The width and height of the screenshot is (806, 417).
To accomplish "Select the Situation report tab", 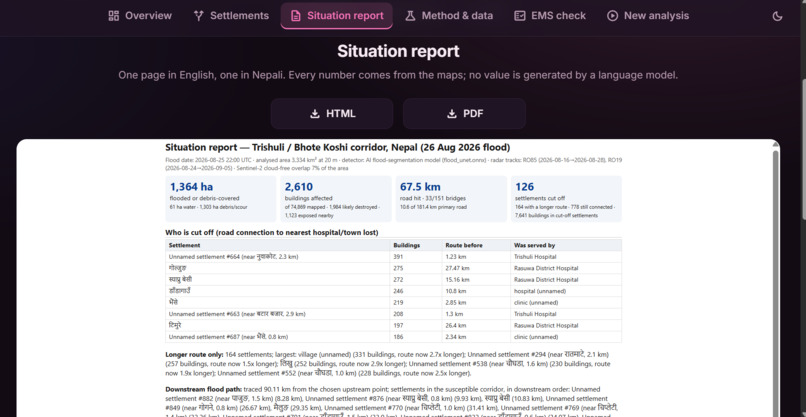I will (x=337, y=16).
